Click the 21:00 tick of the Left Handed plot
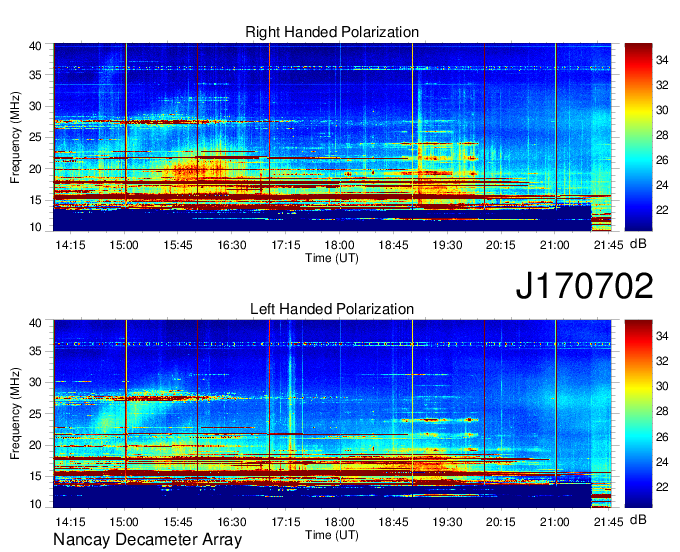Screen dimensions: 680x552 (555, 522)
